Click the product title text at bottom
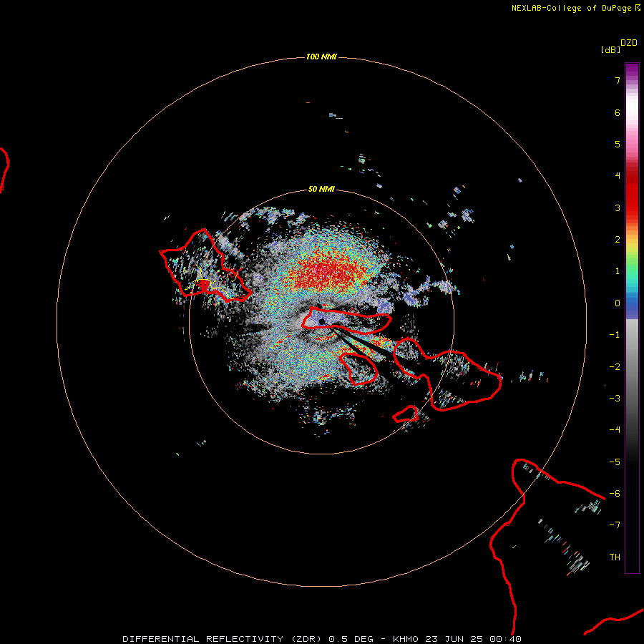The image size is (644, 644). [x=322, y=639]
